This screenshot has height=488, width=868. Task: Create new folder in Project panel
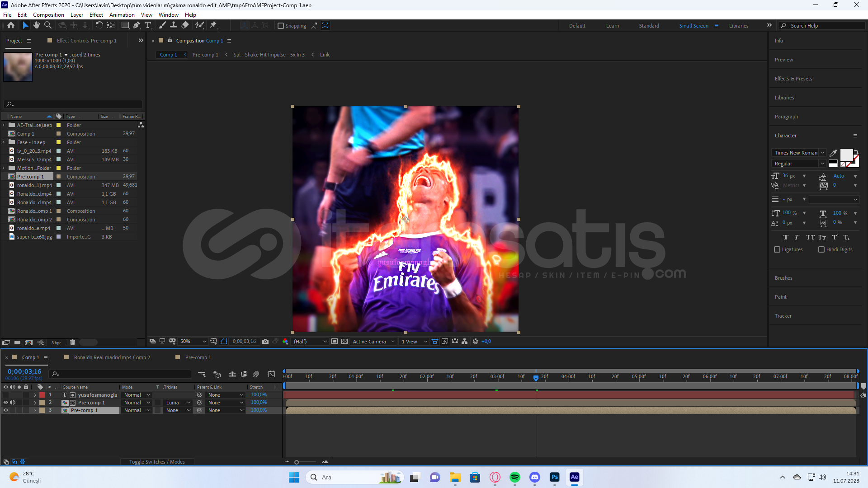(17, 343)
